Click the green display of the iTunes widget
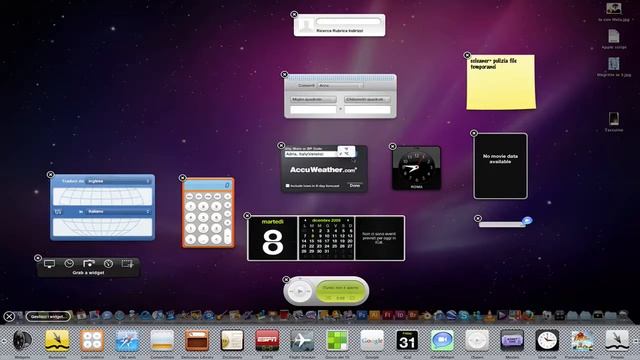The height and width of the screenshot is (360, 640). pos(340,292)
